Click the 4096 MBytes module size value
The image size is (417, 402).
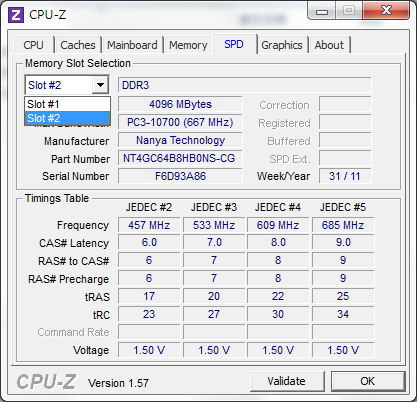point(180,104)
